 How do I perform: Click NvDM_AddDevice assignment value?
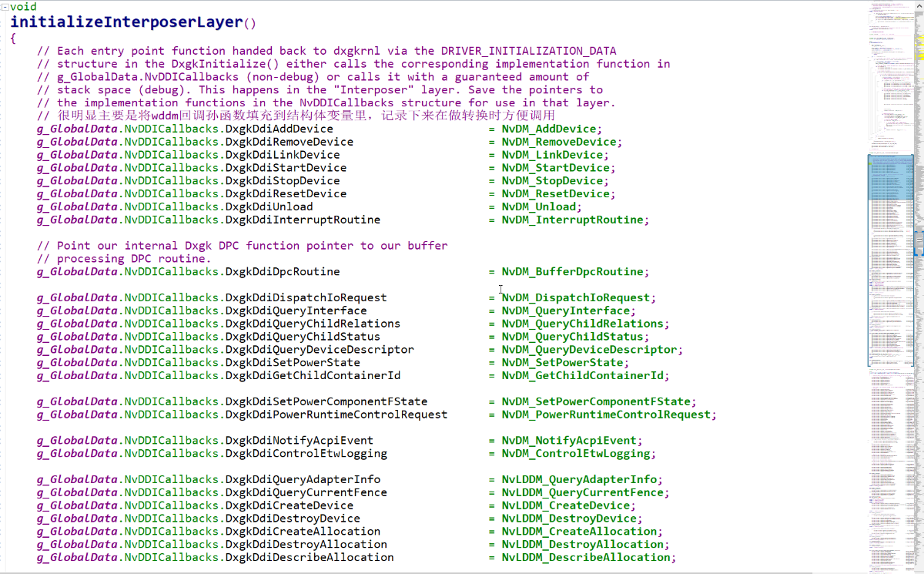tap(549, 129)
